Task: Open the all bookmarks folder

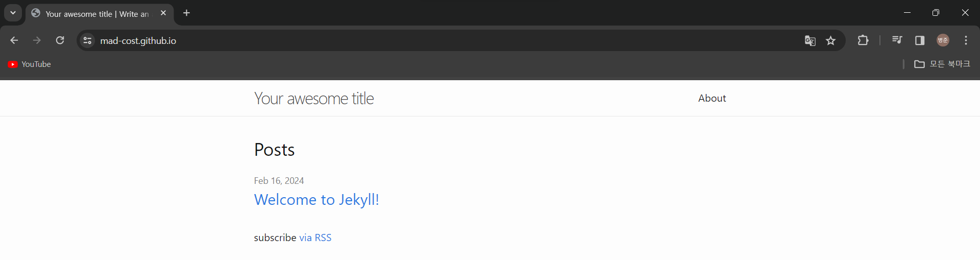Action: [x=942, y=64]
